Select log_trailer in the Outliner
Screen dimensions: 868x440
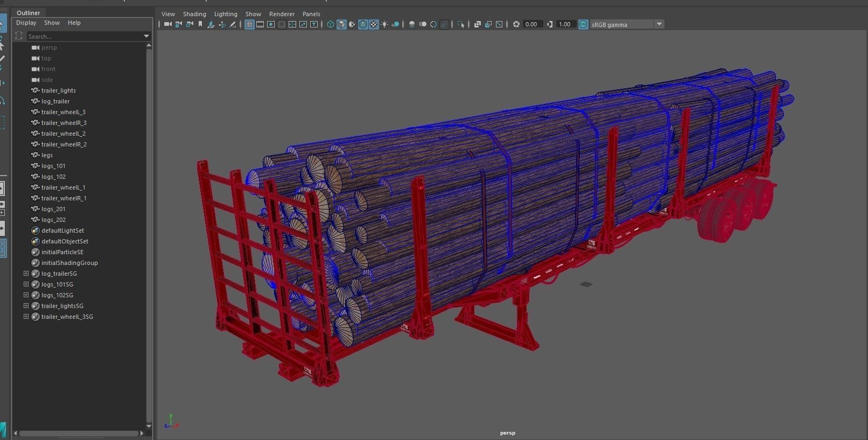click(55, 101)
